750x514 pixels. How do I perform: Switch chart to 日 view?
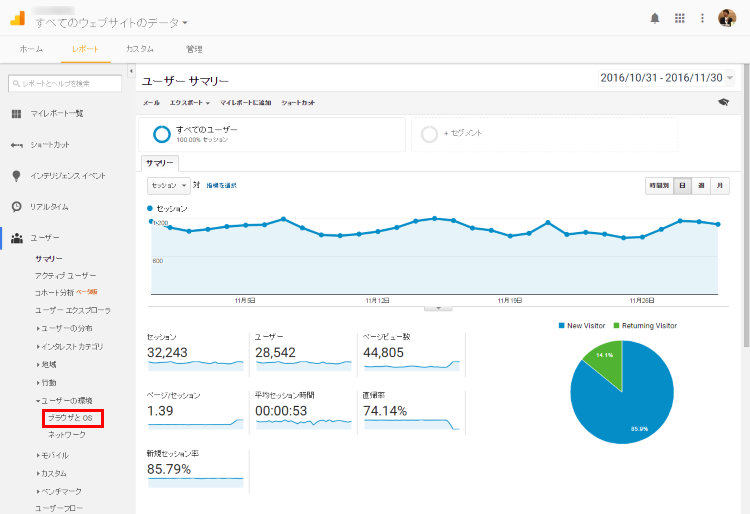[683, 186]
